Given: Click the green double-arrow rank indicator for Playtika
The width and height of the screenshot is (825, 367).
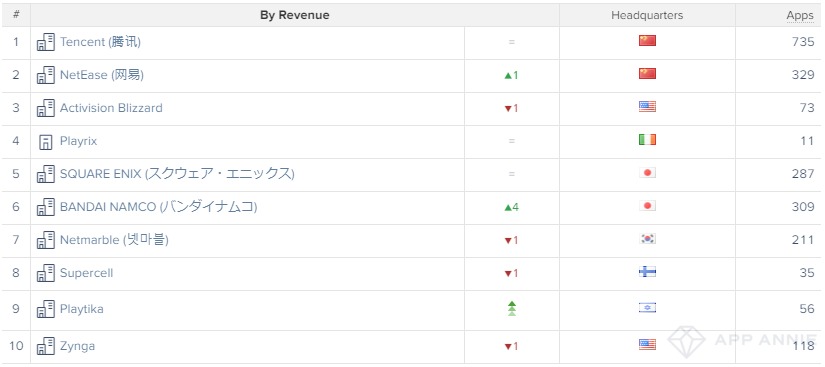Looking at the screenshot, I should (x=511, y=309).
